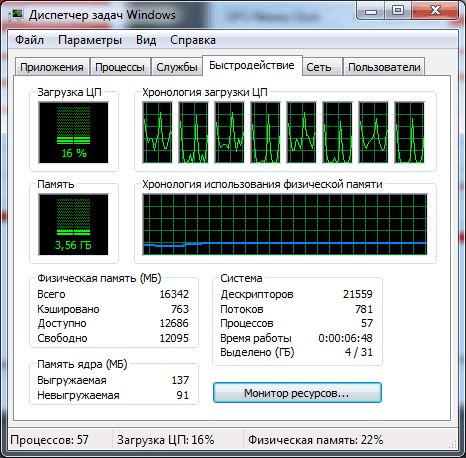Click the physical memory usage history graph
The image size is (466, 458).
285,225
